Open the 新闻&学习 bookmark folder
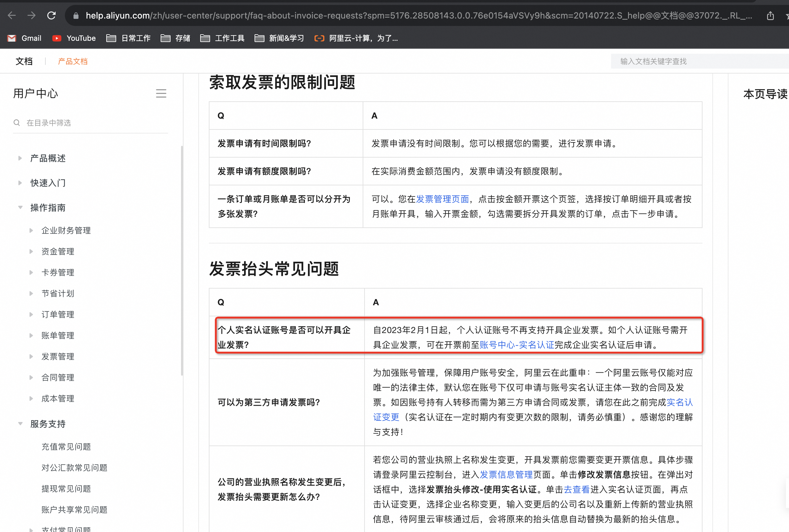789x532 pixels. (279, 38)
